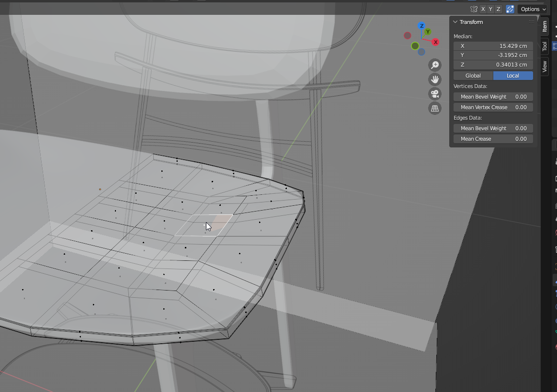Open the Tool sidebar tab
This screenshot has height=392, width=557.
545,46
